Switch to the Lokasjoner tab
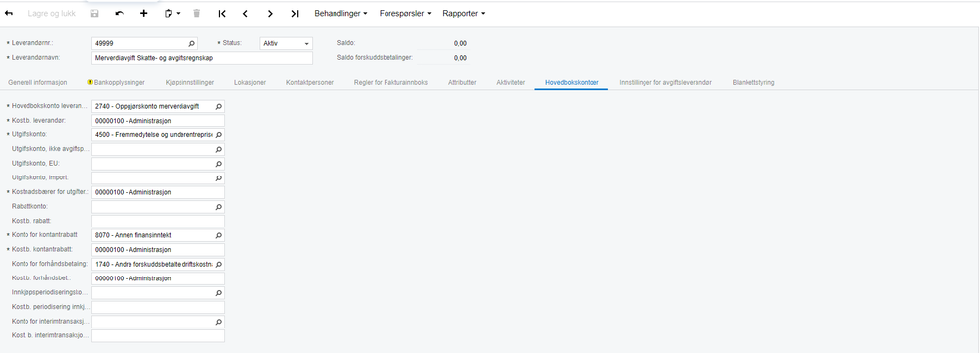This screenshot has height=353, width=980. [250, 82]
